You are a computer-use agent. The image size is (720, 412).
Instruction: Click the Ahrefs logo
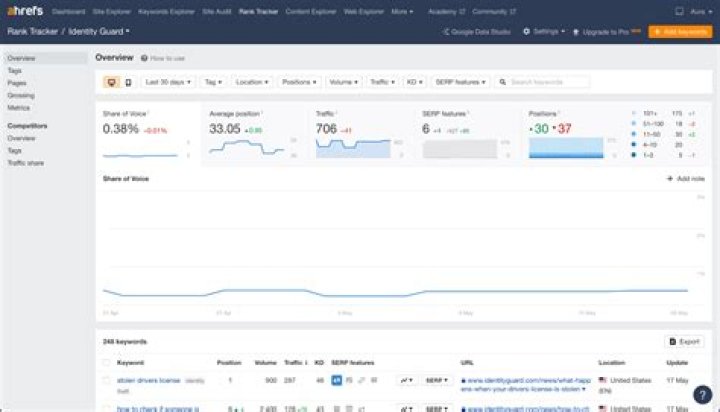[x=24, y=12]
